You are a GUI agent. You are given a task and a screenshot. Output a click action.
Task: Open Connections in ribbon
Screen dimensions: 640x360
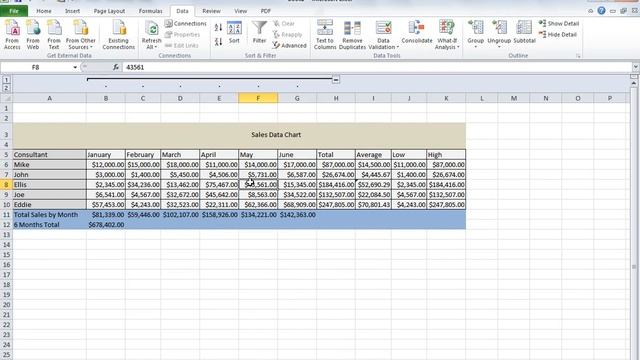point(186,24)
